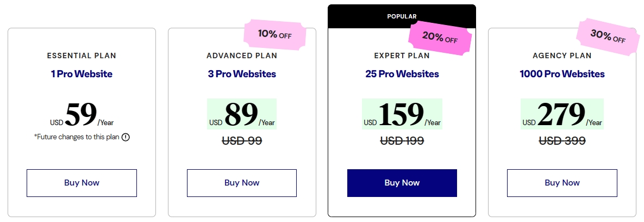644x222 pixels.
Task: Click the 3 Pro Websites text
Action: point(242,74)
